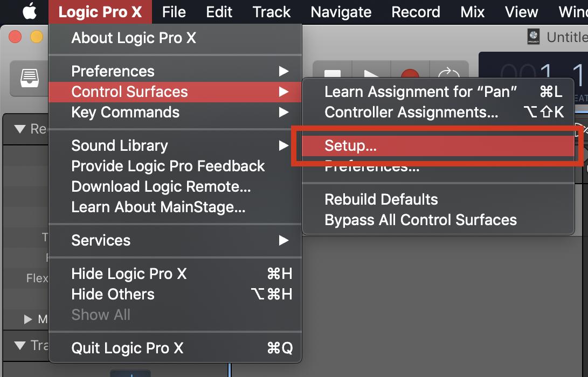Select About Logic Pro X
This screenshot has width=588, height=377.
175,38
